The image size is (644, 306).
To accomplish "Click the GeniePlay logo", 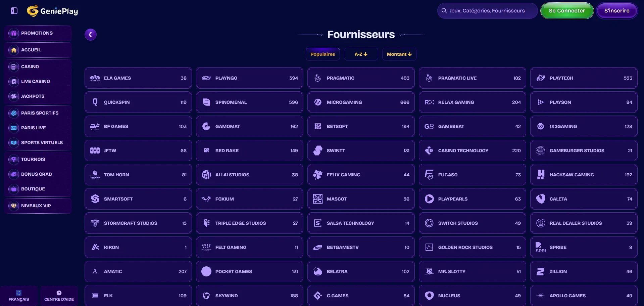I will click(52, 11).
